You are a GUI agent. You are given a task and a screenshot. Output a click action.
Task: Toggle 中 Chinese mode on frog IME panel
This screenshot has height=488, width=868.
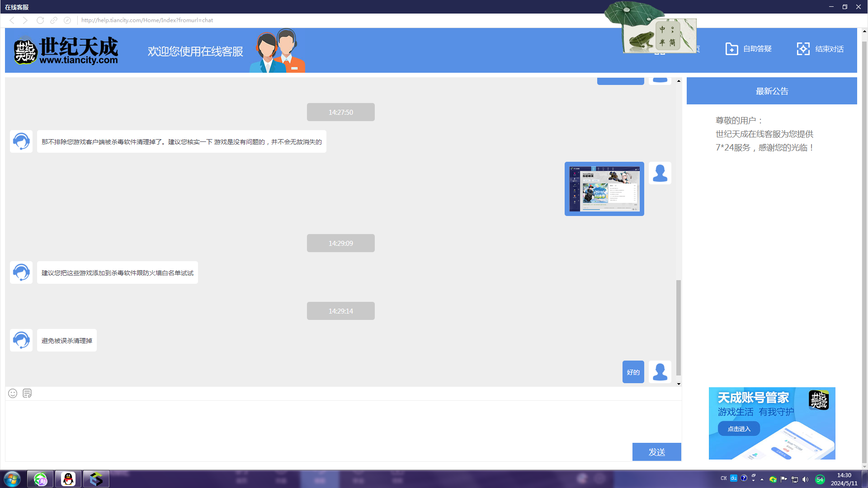(x=662, y=29)
